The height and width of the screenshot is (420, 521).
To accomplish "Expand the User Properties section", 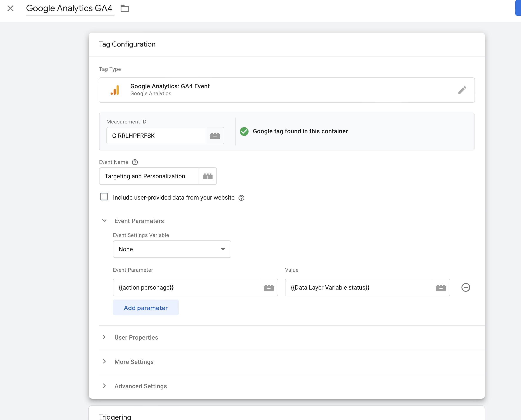I will tap(104, 337).
